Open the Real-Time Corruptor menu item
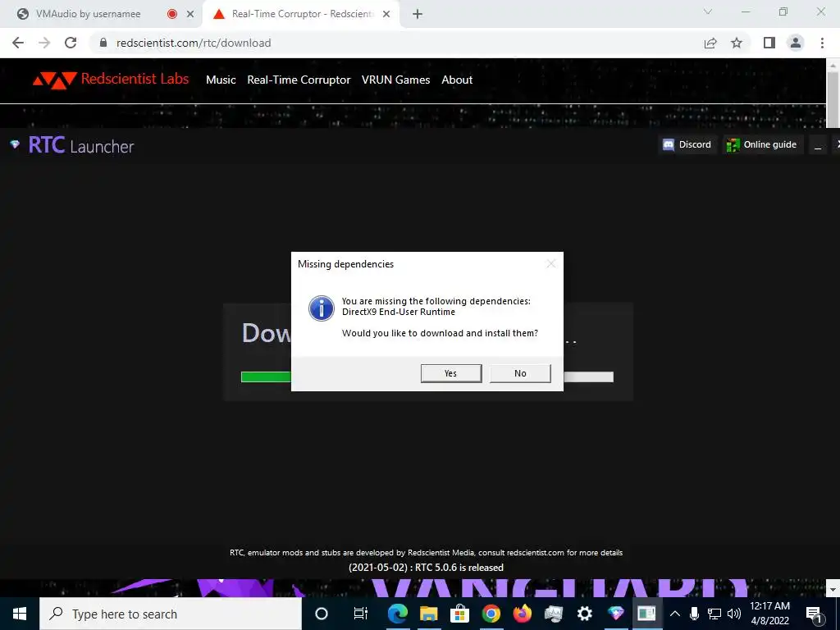Viewport: 840px width, 630px height. pos(299,80)
